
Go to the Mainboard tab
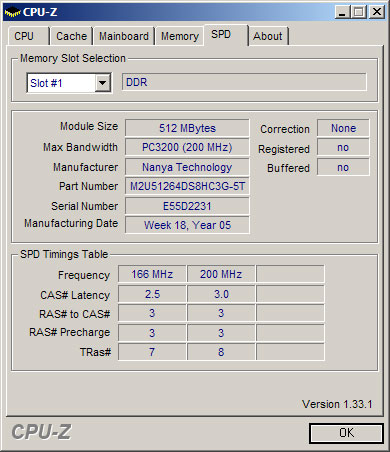(x=124, y=36)
